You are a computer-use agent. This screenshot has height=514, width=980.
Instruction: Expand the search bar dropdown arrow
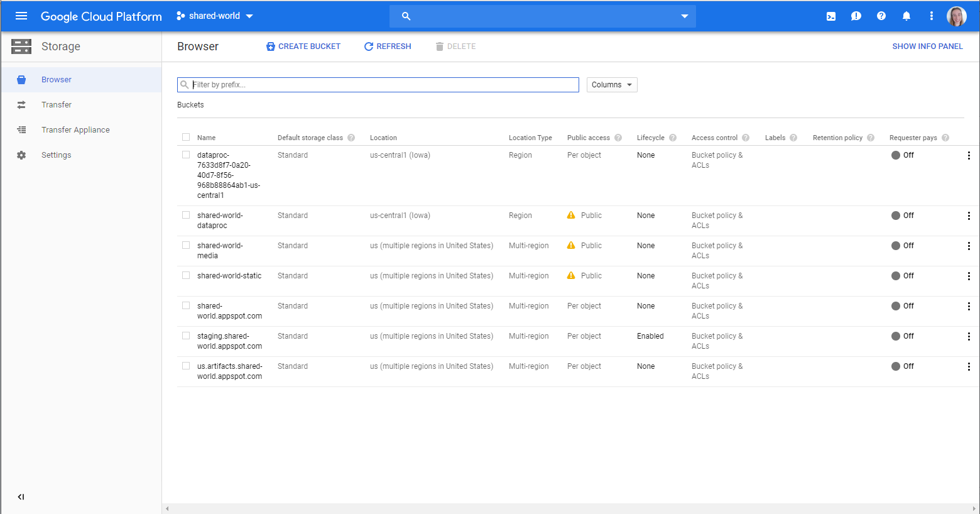coord(685,16)
